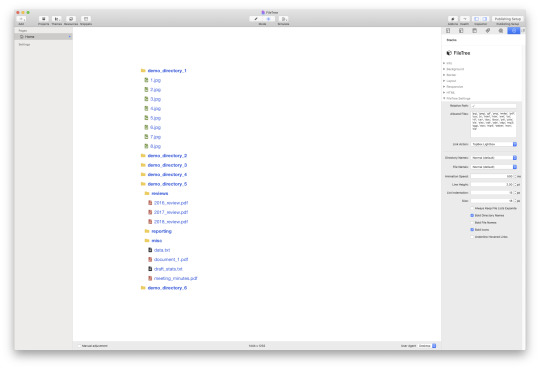Expand the demo_directory_2 folder
Image resolution: width=540 pixels, height=369 pixels.
click(x=167, y=156)
